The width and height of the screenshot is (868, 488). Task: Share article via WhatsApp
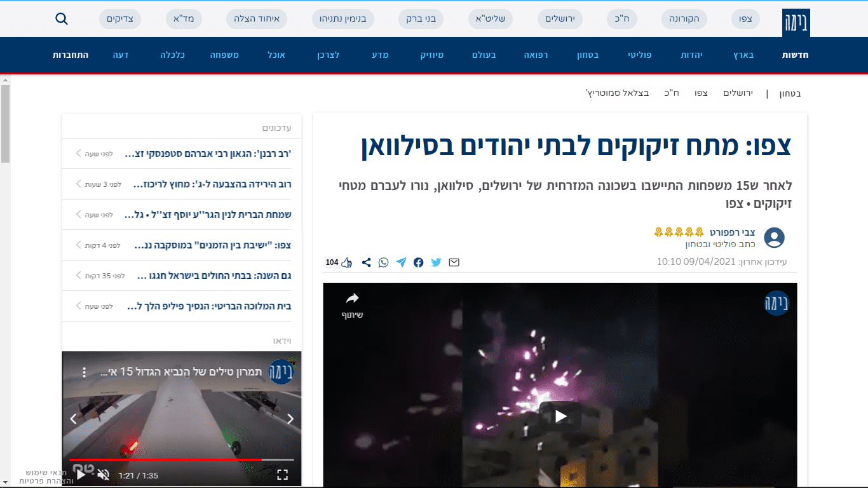[383, 262]
